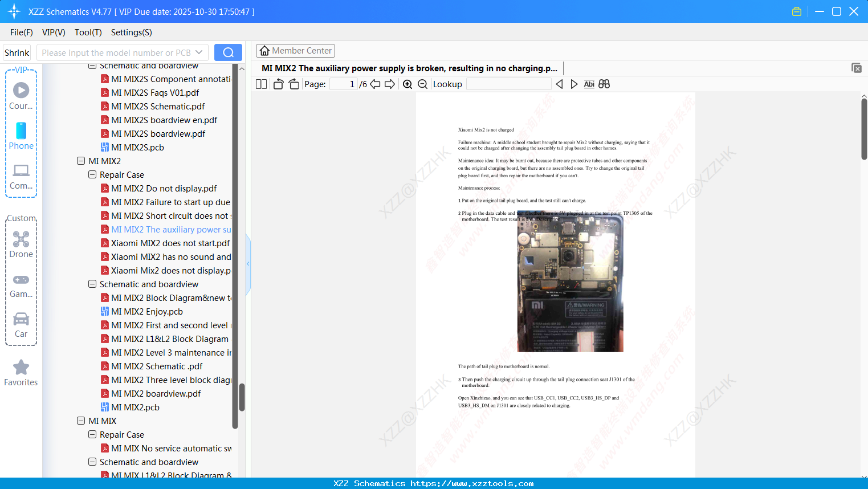The width and height of the screenshot is (868, 489).
Task: Click the detach document icon at top right
Action: coord(857,68)
